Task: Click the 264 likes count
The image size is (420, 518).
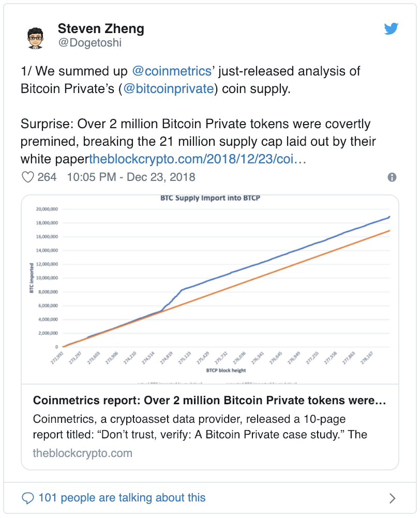Action: (47, 177)
